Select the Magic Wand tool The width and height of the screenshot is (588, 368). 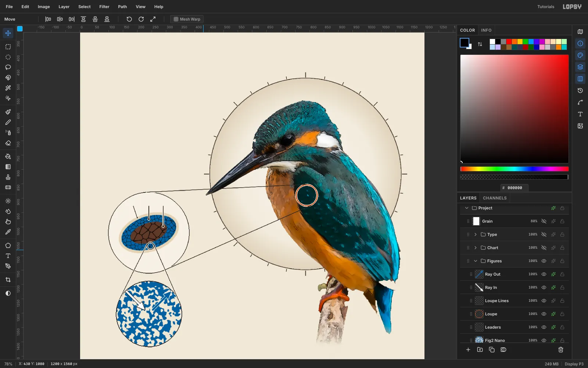[8, 88]
